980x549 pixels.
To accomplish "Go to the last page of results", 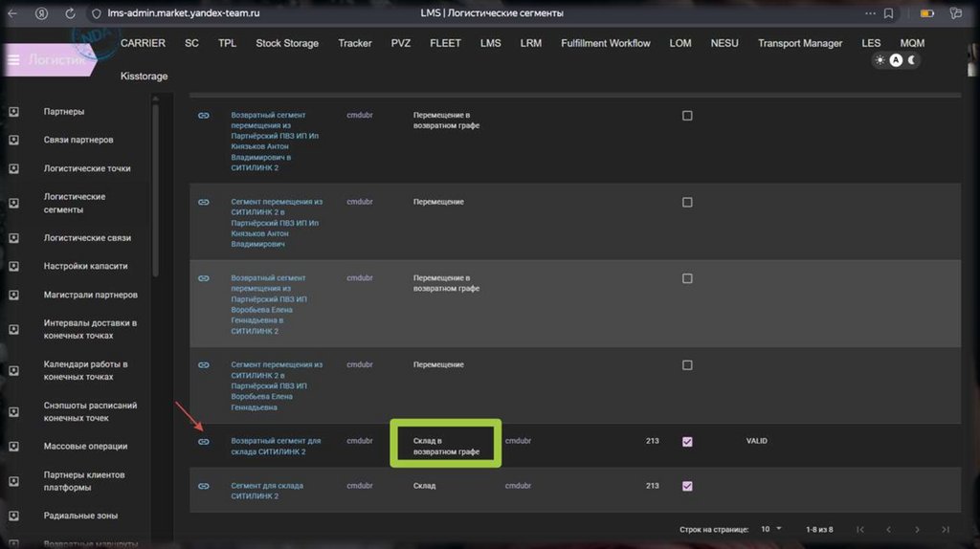I will click(946, 530).
